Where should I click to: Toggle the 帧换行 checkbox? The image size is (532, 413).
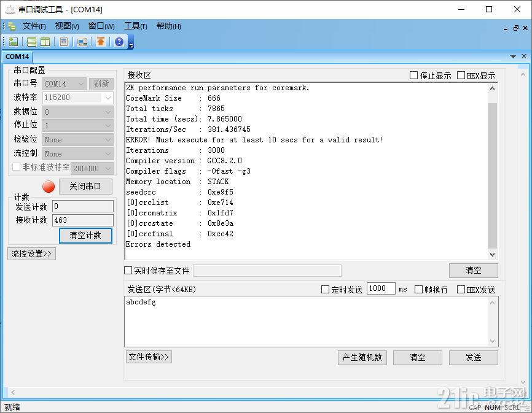click(419, 289)
